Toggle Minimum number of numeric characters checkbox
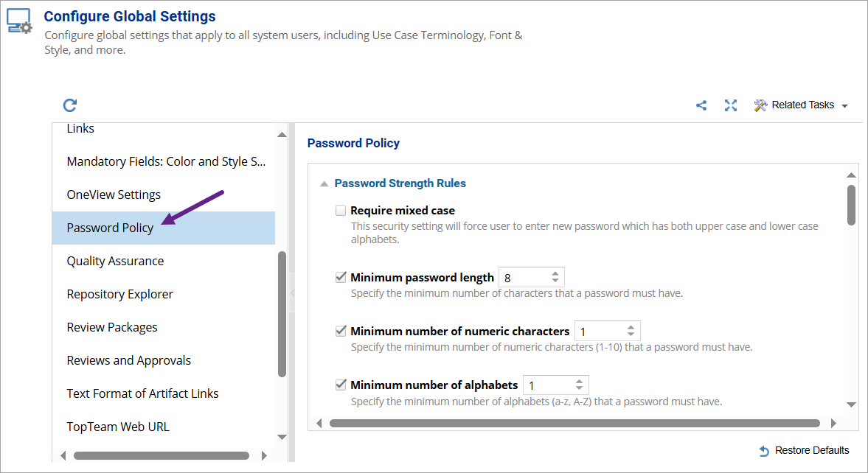This screenshot has width=868, height=473. coord(341,332)
